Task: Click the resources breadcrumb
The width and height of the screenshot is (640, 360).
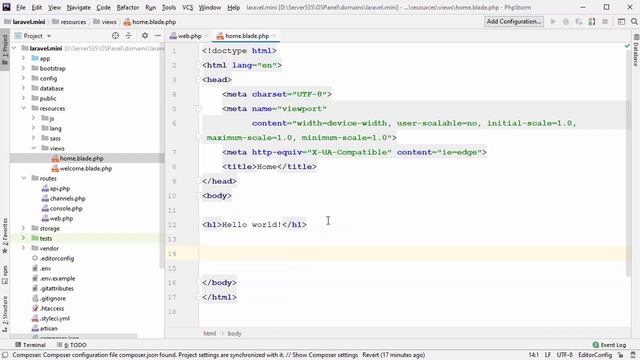Action: tap(69, 22)
